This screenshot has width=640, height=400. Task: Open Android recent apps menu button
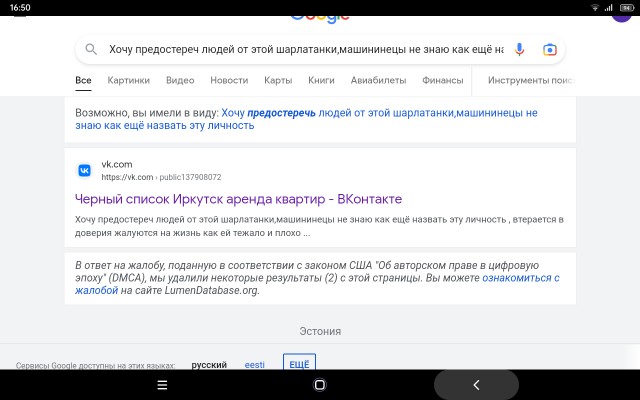pos(162,385)
